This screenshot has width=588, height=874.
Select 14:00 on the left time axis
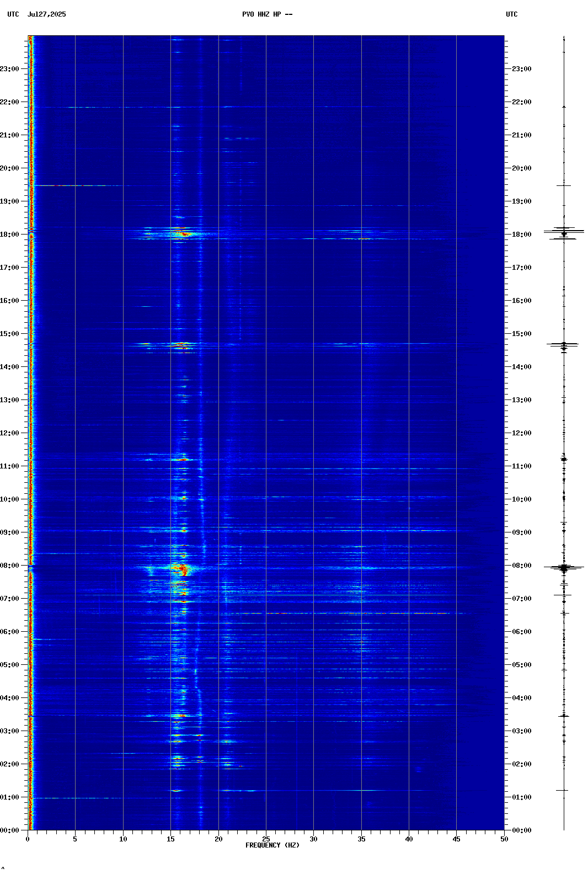click(x=9, y=367)
